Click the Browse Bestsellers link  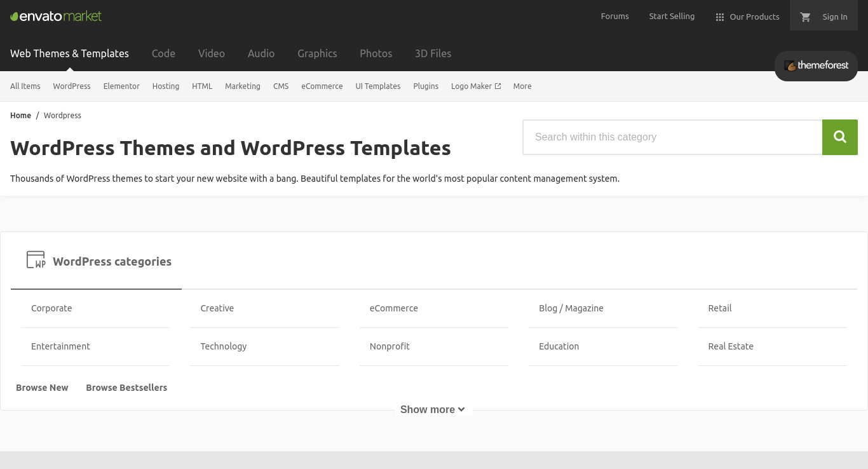click(126, 388)
